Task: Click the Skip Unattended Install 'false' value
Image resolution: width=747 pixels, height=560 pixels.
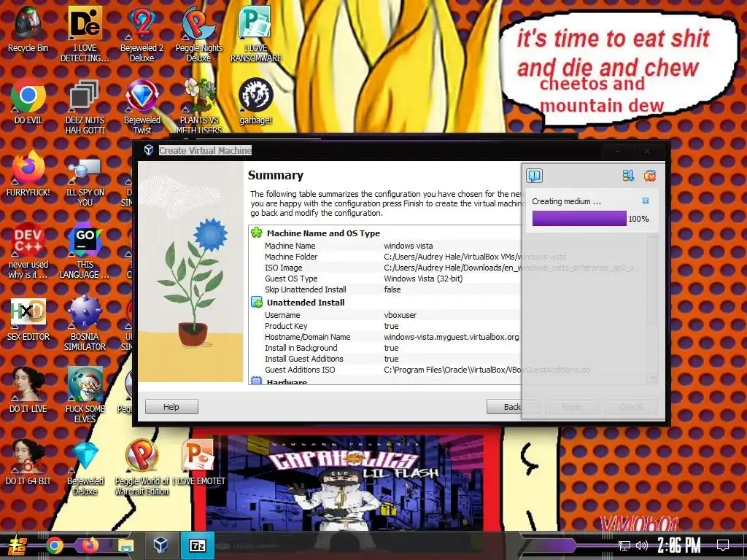Action: click(392, 289)
